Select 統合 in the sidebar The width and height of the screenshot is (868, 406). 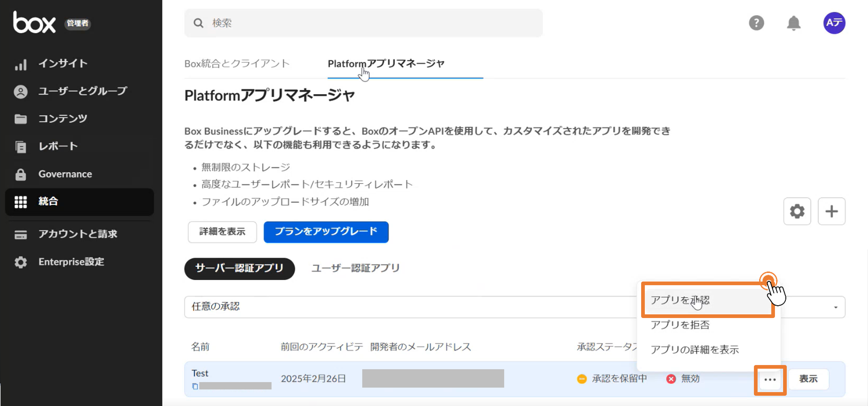point(80,201)
